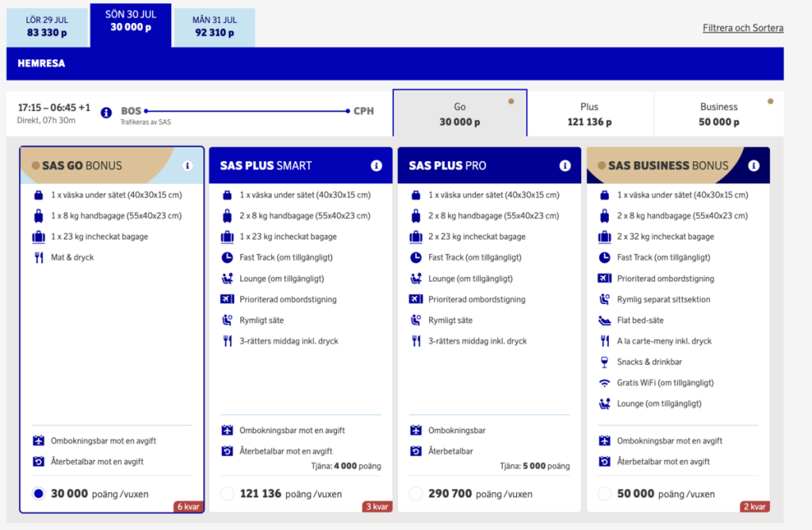
Task: Click the 6 kvar seats badge
Action: pyautogui.click(x=189, y=507)
